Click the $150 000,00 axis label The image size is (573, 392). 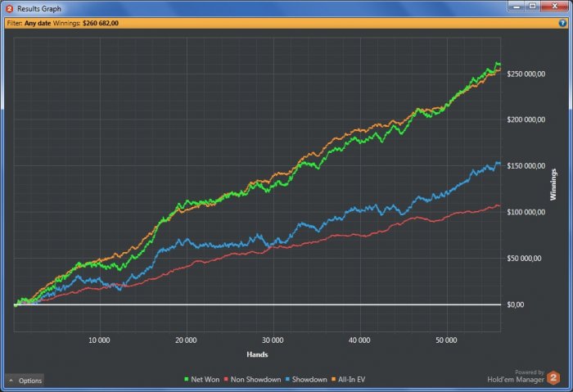coord(526,166)
